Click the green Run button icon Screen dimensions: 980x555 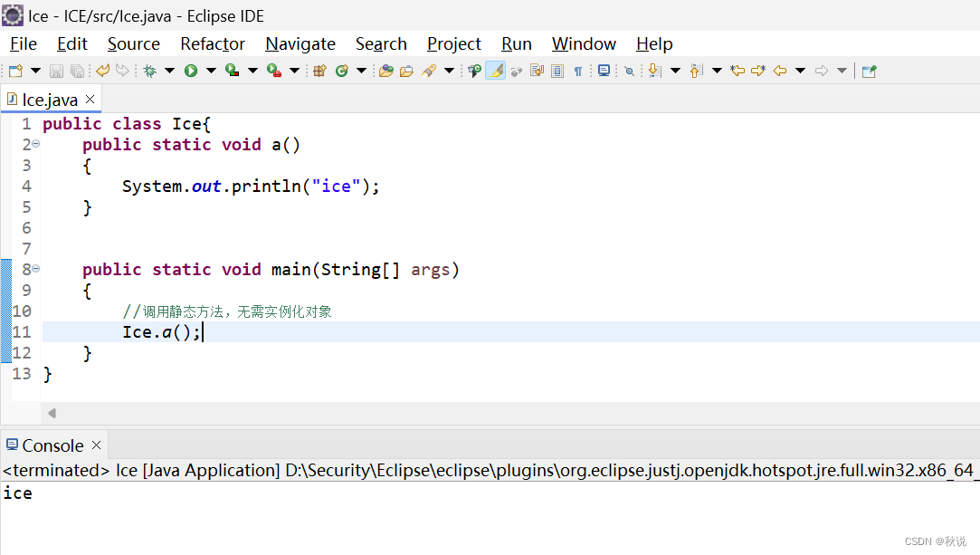pyautogui.click(x=191, y=71)
